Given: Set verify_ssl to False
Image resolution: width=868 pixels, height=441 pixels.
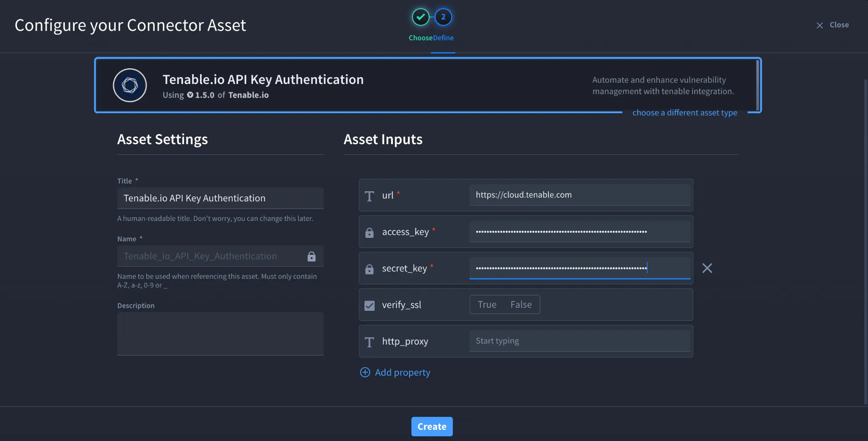Looking at the screenshot, I should (521, 304).
